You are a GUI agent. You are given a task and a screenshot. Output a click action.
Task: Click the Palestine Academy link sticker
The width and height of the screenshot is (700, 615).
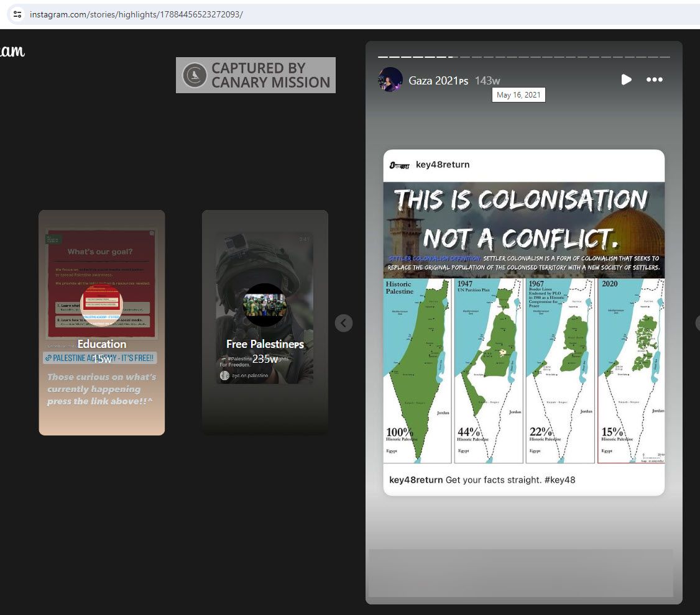pyautogui.click(x=100, y=358)
